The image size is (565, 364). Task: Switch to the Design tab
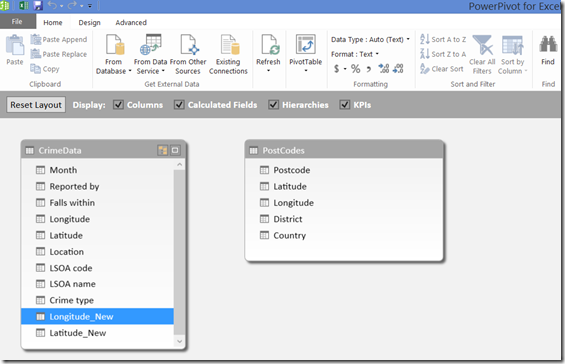pyautogui.click(x=89, y=22)
